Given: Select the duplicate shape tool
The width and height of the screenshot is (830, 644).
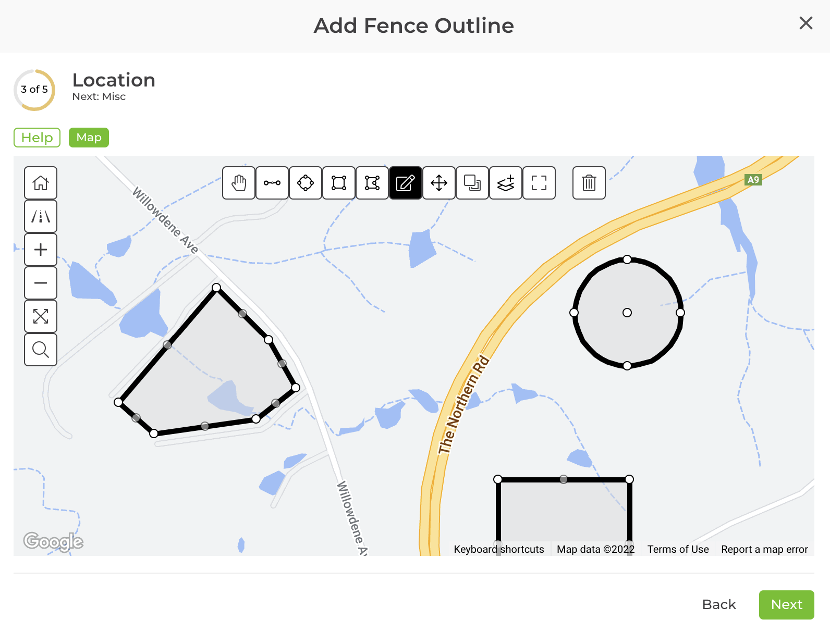Looking at the screenshot, I should [472, 183].
